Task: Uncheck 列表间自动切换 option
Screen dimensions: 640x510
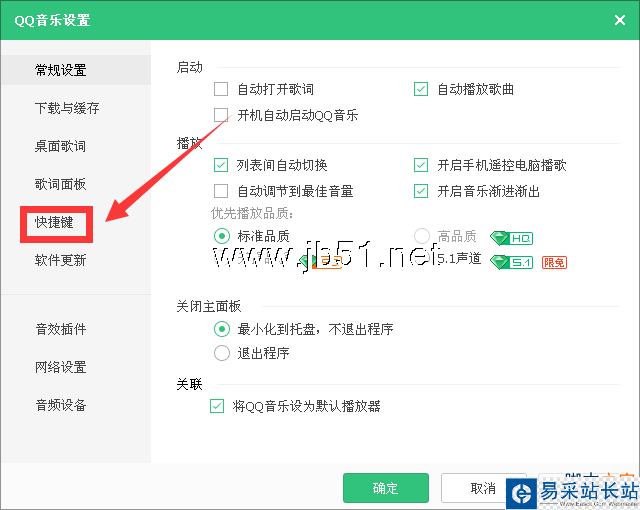Action: [x=221, y=165]
